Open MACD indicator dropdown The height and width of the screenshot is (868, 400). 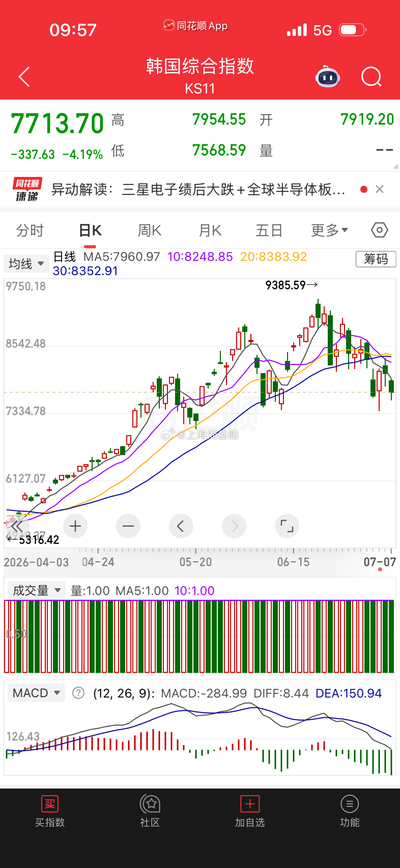click(36, 693)
